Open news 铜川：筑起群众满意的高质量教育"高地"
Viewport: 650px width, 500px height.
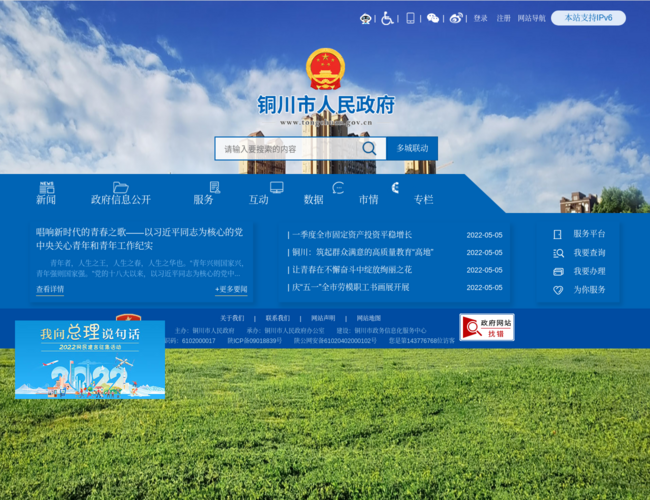tap(363, 252)
